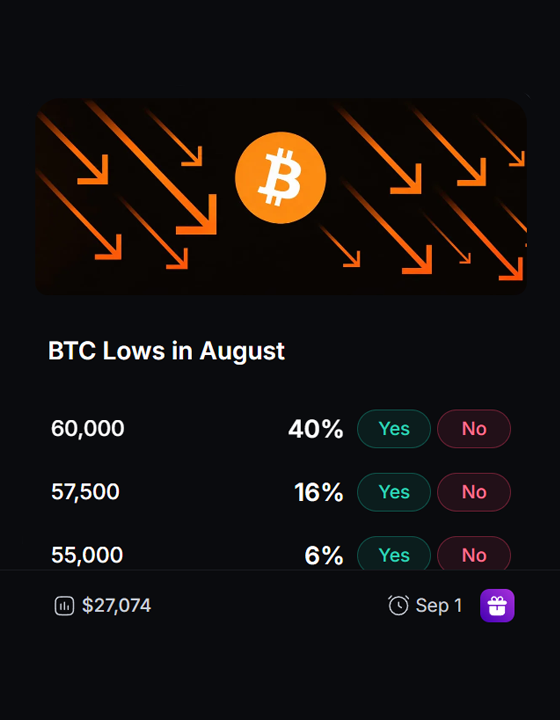Select Yes for the 60,000 outcome
Viewport: 560px width, 720px height.
394,428
